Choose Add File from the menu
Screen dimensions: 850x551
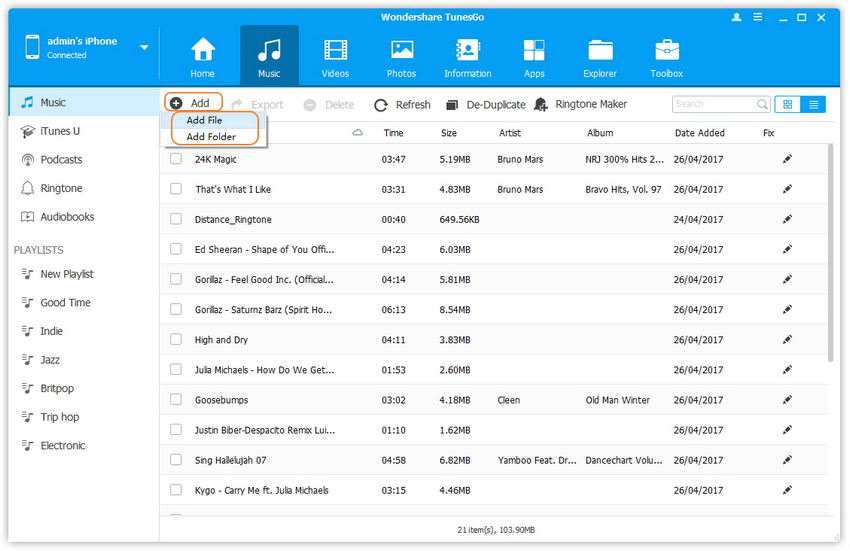[x=205, y=120]
